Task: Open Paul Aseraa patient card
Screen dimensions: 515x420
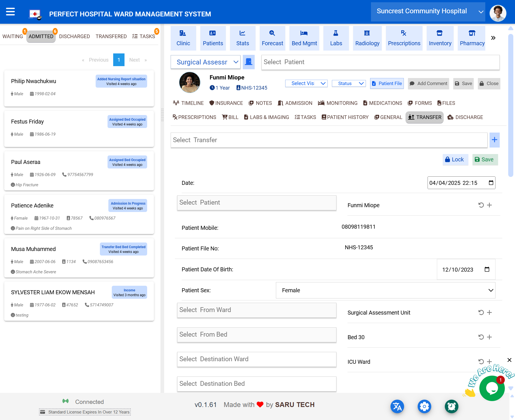Action: (x=79, y=171)
